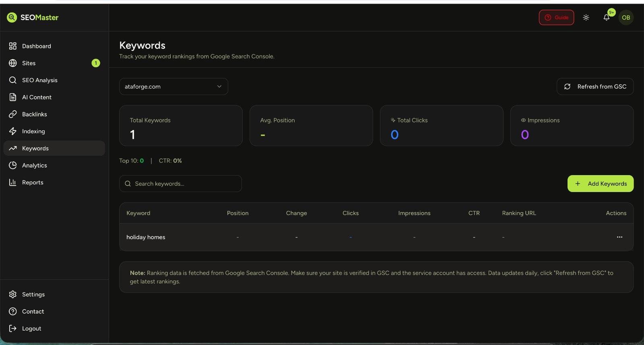Click the Reports bar chart icon
The height and width of the screenshot is (345, 644).
(13, 182)
